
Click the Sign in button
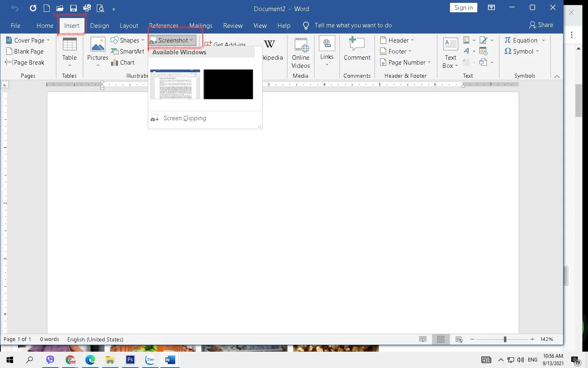click(463, 8)
